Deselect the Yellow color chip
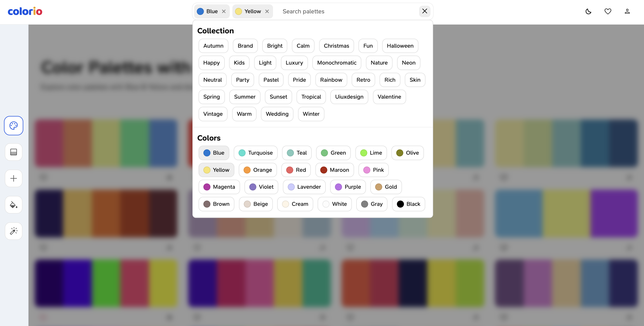This screenshot has height=326, width=644. 216,170
